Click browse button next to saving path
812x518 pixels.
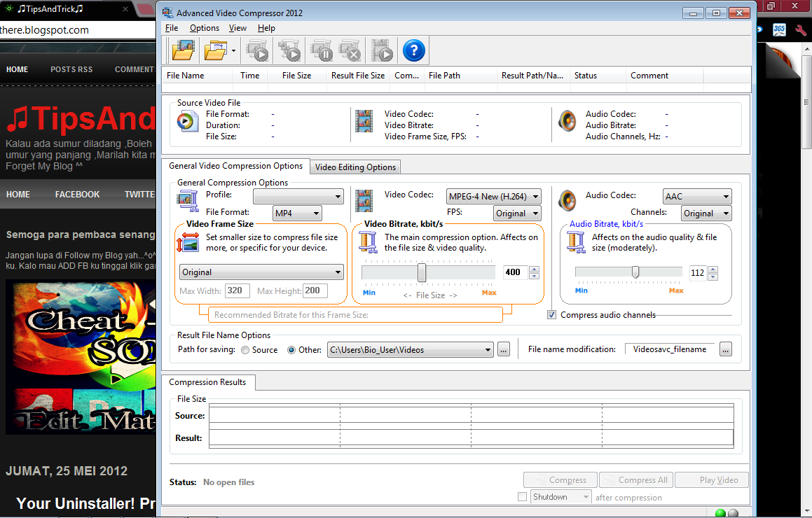click(503, 350)
